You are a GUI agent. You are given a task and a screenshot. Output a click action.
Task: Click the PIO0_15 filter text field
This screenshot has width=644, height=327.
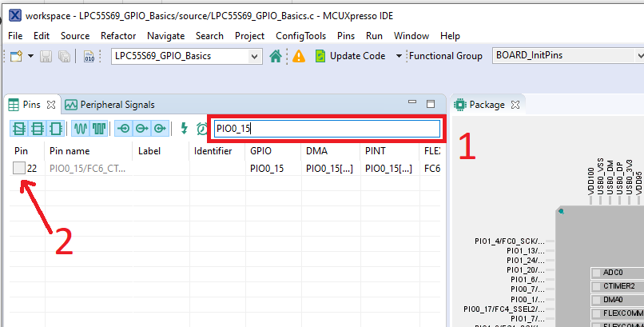(x=326, y=128)
